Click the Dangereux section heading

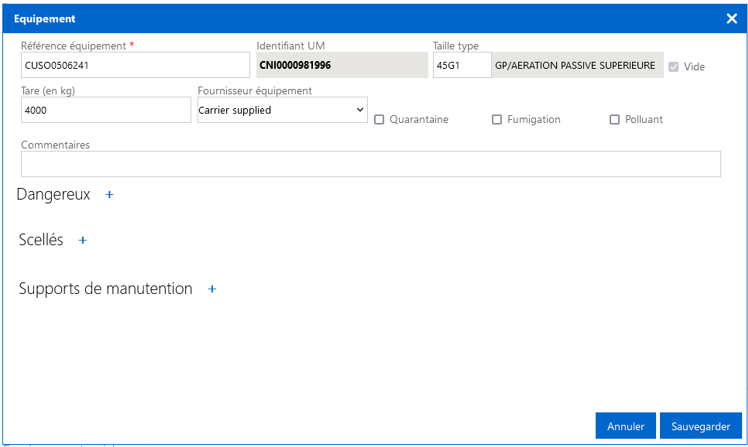click(53, 195)
